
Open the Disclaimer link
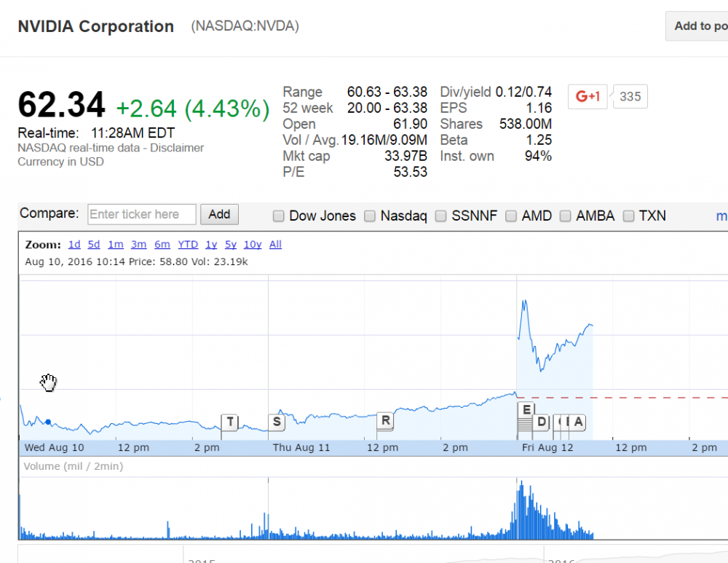(x=177, y=148)
